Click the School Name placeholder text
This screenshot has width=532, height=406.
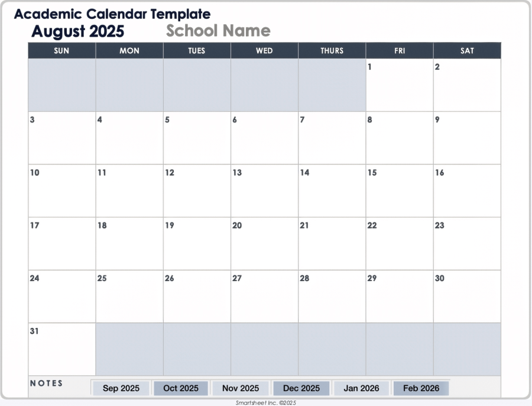[x=218, y=31]
